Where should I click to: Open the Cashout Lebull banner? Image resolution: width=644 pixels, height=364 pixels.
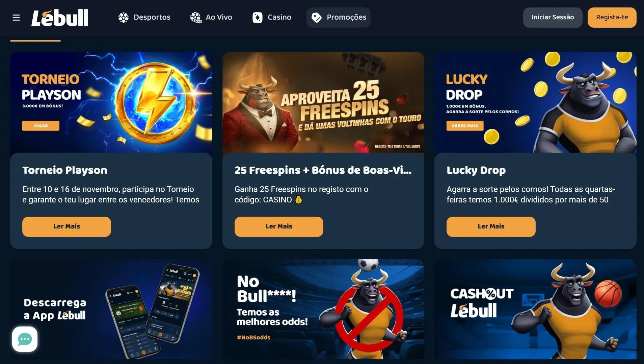535,309
